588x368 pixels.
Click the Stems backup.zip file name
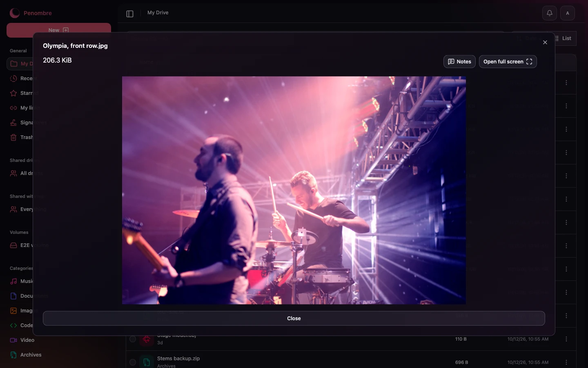coord(178,359)
